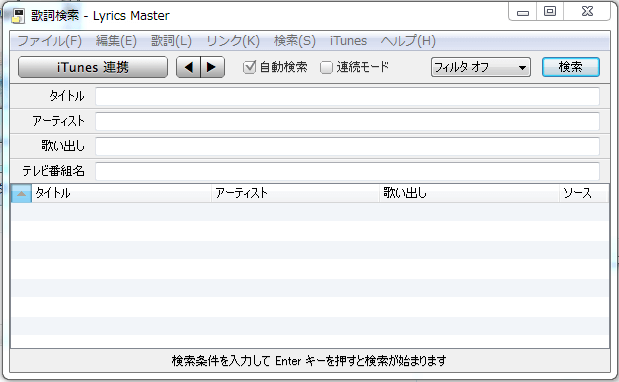The height and width of the screenshot is (382, 619).
Task: Open the ファイル(F) menu
Action: tap(49, 41)
